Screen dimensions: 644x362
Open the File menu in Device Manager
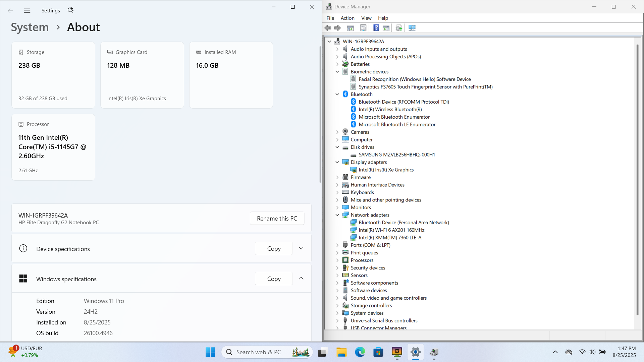[330, 18]
